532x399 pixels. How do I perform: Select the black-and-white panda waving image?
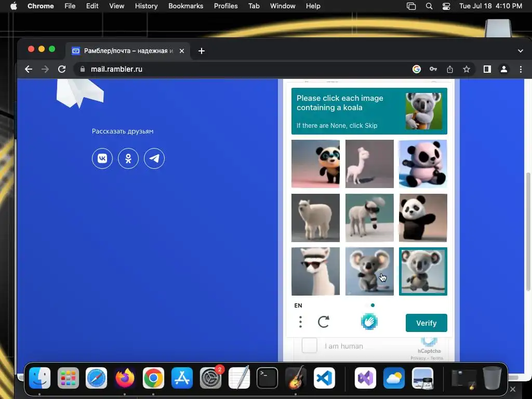pos(423,218)
